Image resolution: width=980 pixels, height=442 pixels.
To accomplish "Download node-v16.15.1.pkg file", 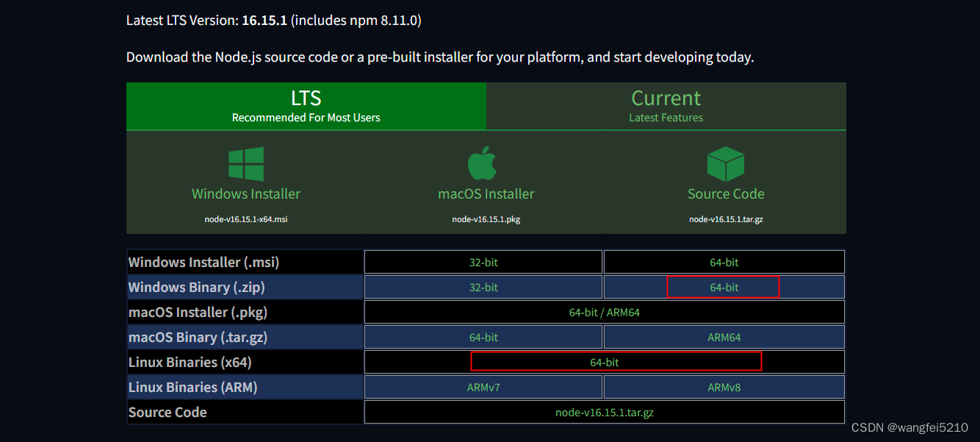I will [486, 219].
